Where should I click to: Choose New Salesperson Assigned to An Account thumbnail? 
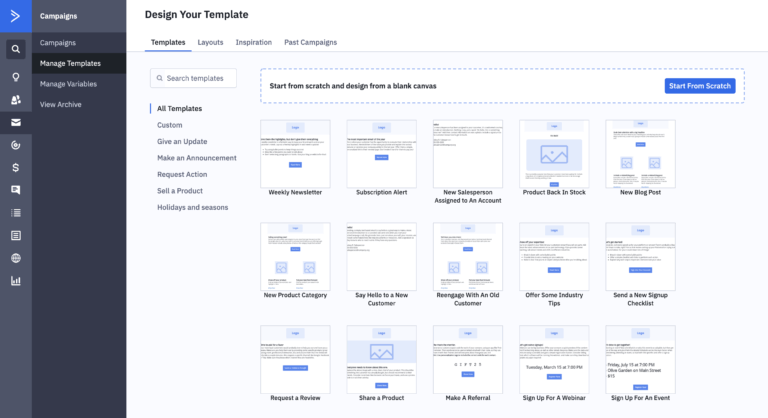(468, 154)
